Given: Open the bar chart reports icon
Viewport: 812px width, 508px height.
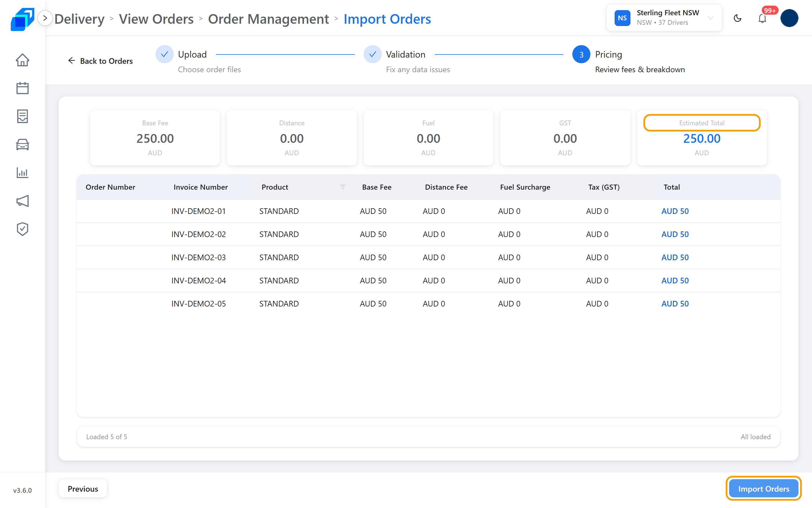Looking at the screenshot, I should click(x=23, y=173).
